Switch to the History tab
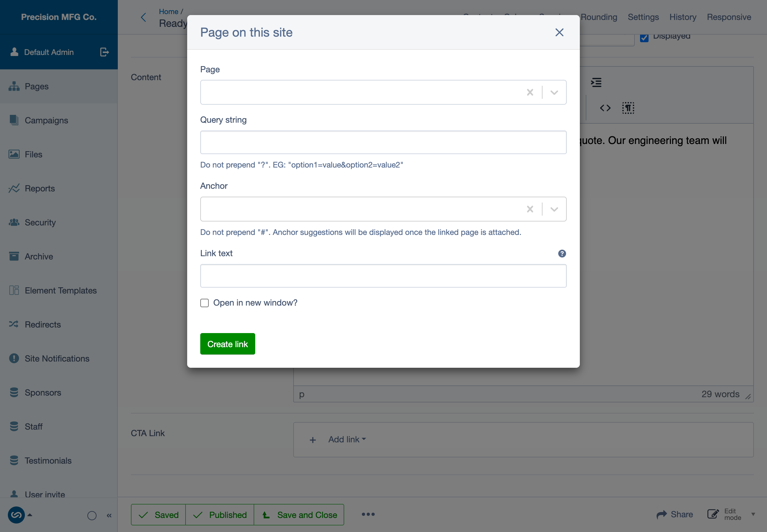The image size is (767, 532). [683, 17]
